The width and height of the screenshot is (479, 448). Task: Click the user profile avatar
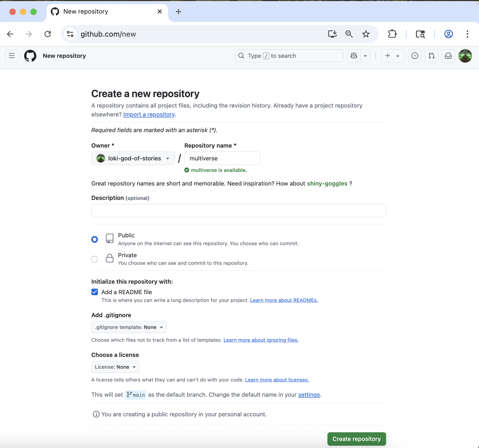465,56
